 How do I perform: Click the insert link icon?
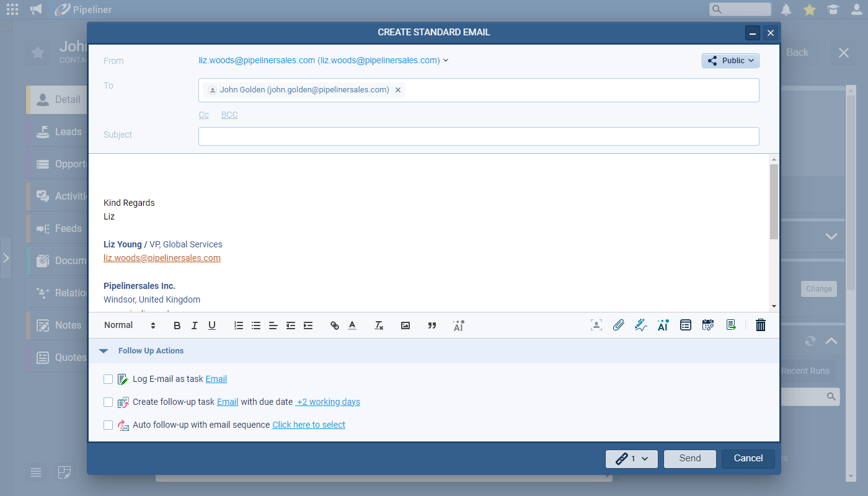tap(335, 325)
